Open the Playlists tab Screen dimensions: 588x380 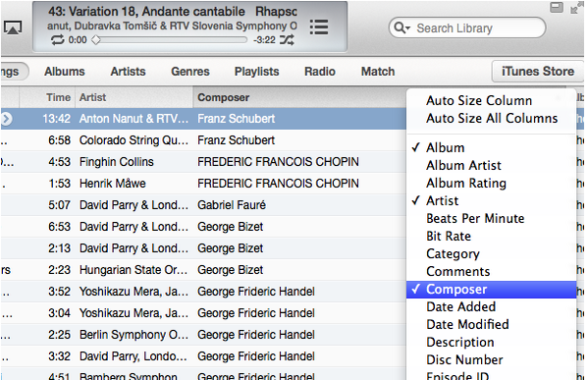[x=257, y=72]
